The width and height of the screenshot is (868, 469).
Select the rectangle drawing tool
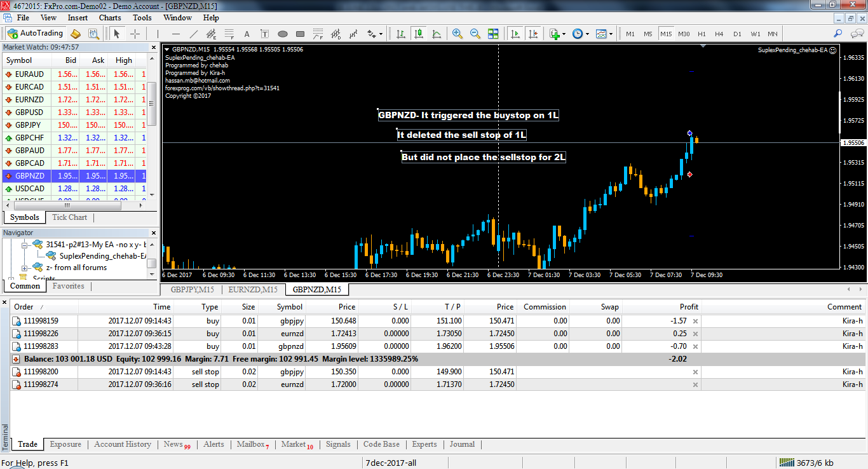[301, 34]
